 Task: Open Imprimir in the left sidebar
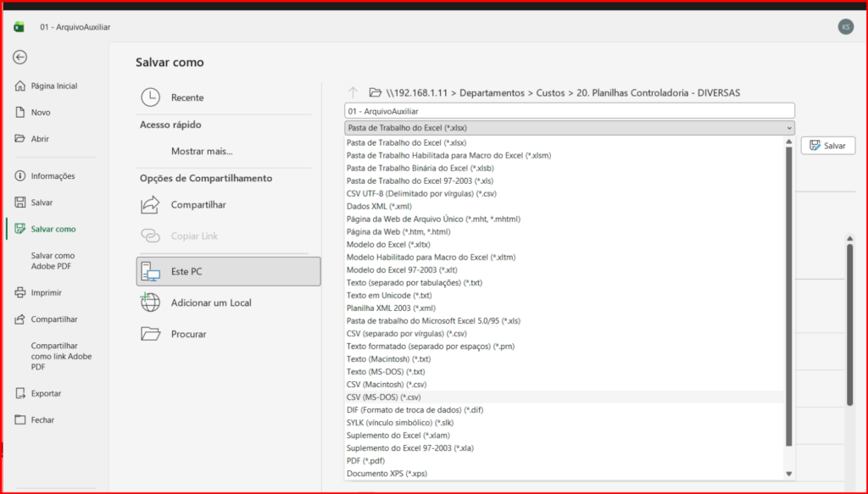pyautogui.click(x=46, y=292)
